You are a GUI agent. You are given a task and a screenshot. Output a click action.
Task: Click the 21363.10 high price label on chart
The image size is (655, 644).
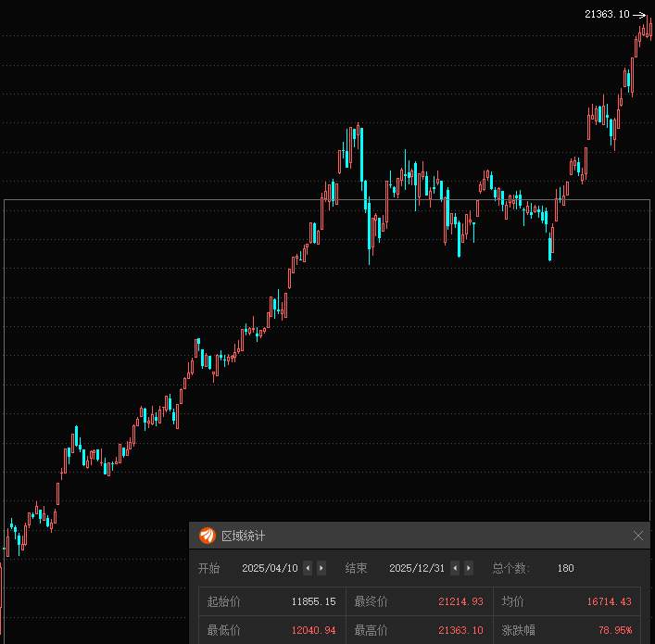click(607, 14)
